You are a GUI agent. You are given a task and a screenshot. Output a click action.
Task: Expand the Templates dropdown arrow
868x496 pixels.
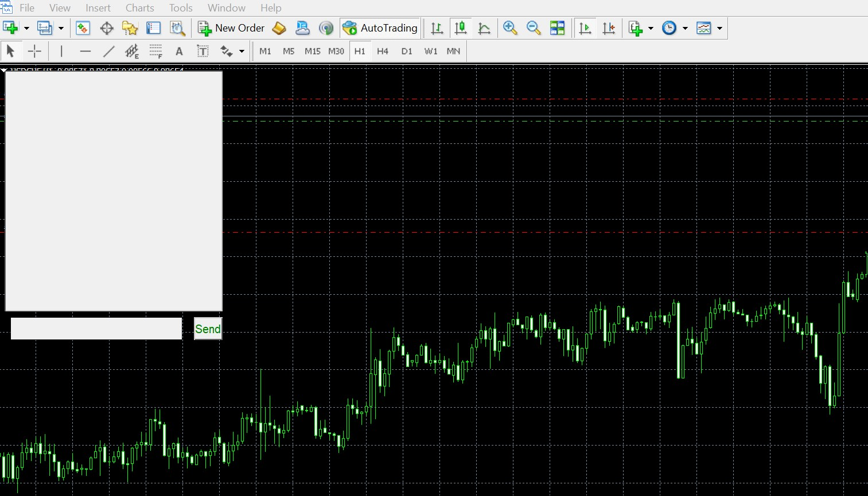(719, 28)
